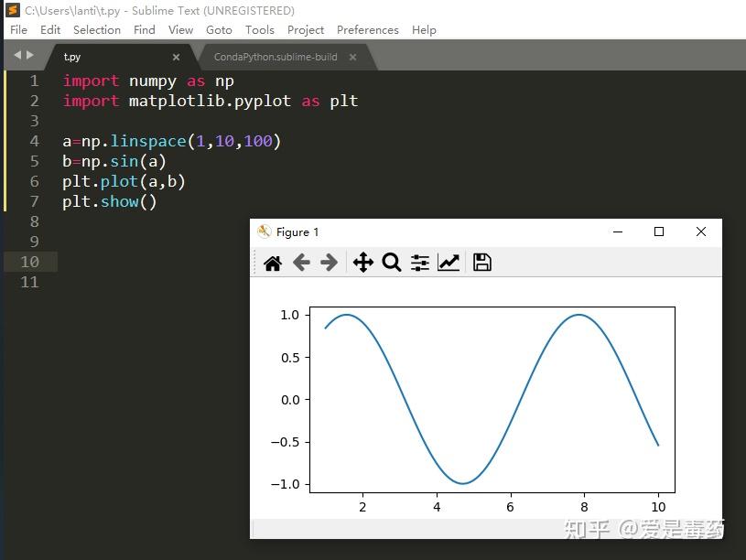
Task: Activate the Zoom to rectangle tool
Action: click(x=392, y=263)
